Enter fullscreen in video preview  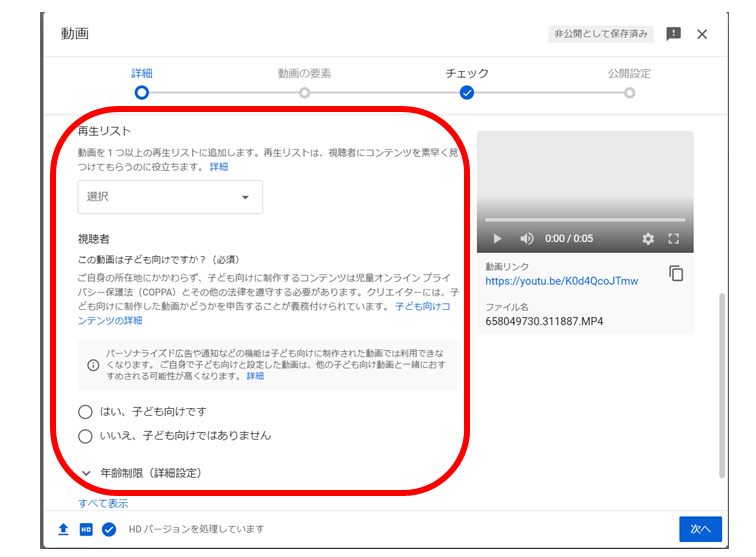tap(674, 239)
